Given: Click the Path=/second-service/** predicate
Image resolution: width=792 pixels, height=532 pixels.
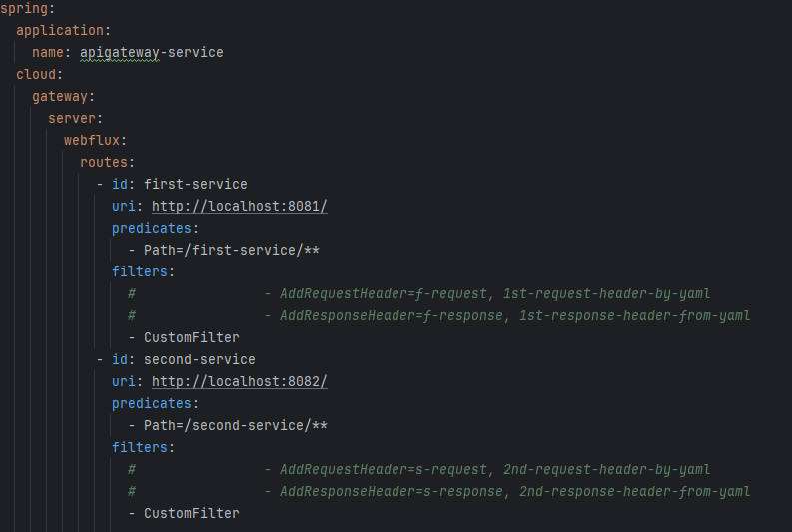Looking at the screenshot, I should tap(235, 425).
